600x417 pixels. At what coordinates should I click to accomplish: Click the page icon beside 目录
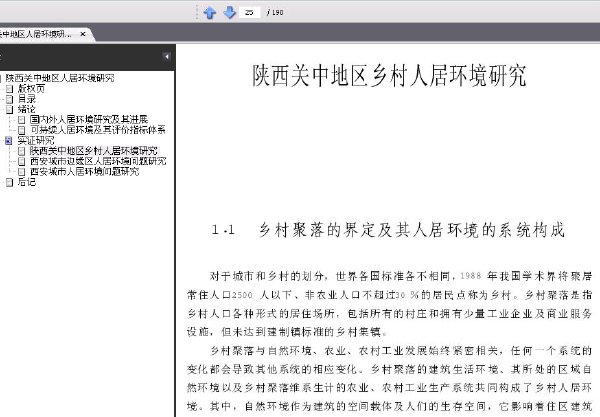10,99
